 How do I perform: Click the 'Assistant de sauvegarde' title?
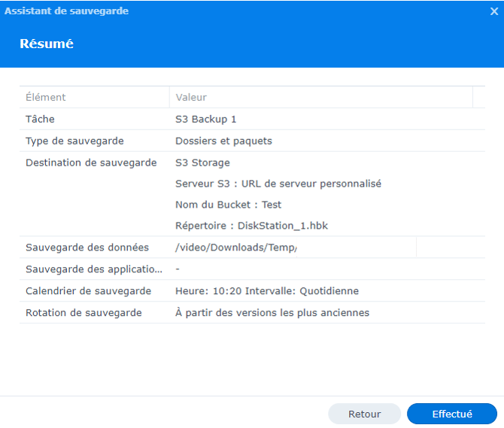pos(66,11)
